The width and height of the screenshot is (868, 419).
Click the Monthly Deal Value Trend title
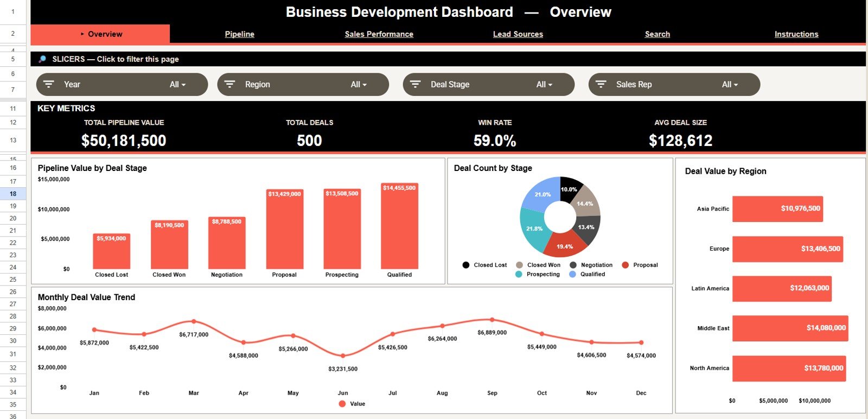coord(86,297)
